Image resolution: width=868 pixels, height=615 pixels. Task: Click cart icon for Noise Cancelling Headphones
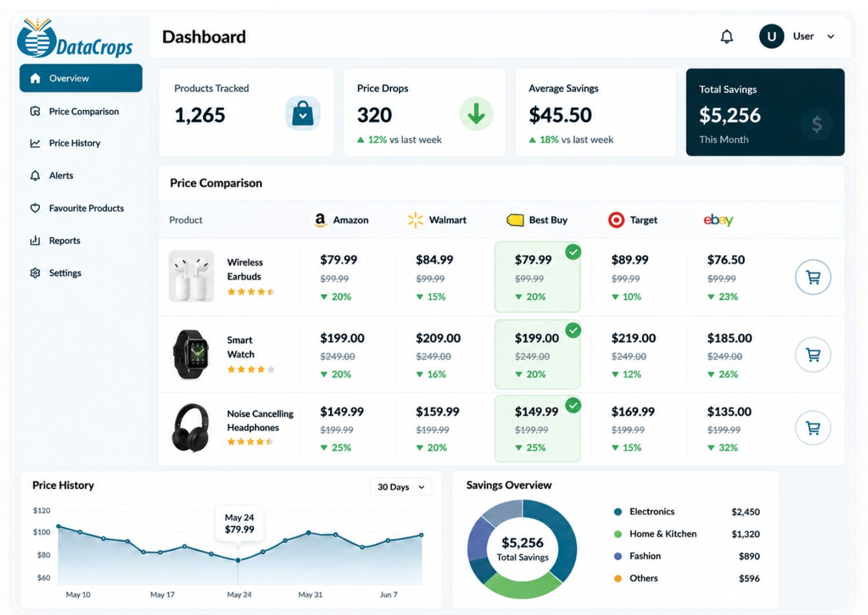[813, 428]
